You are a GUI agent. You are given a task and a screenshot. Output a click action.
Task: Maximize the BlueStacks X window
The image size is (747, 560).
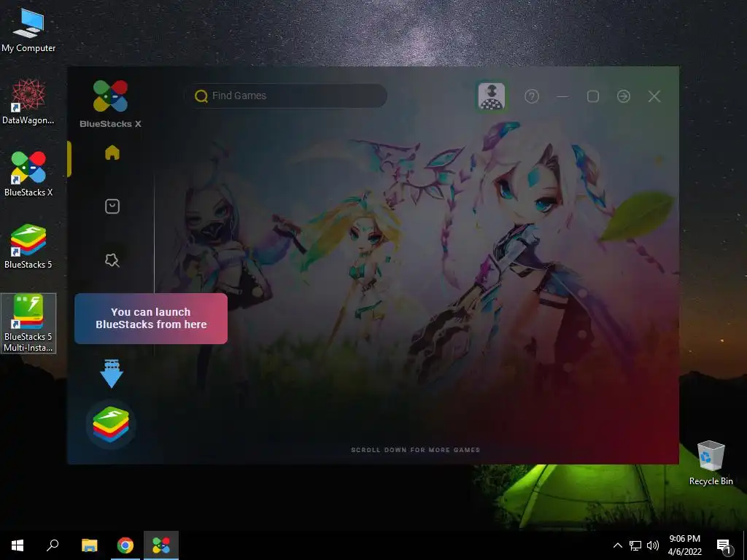pos(593,97)
